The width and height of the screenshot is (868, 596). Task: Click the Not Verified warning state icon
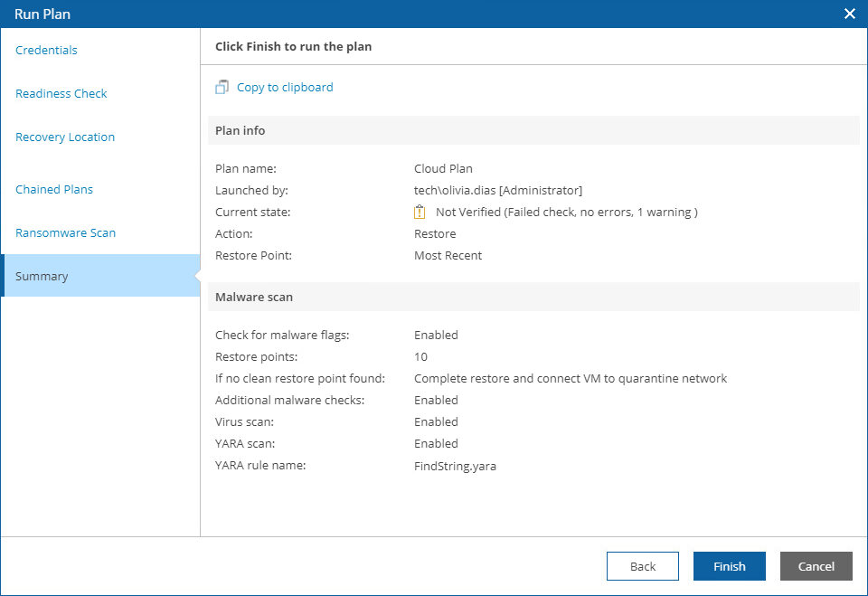[x=420, y=213]
